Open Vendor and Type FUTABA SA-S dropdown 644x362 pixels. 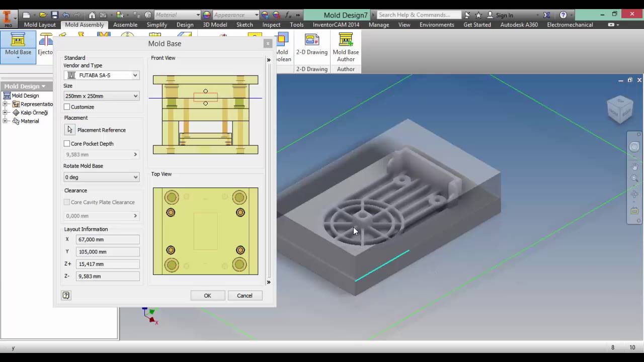pos(102,75)
